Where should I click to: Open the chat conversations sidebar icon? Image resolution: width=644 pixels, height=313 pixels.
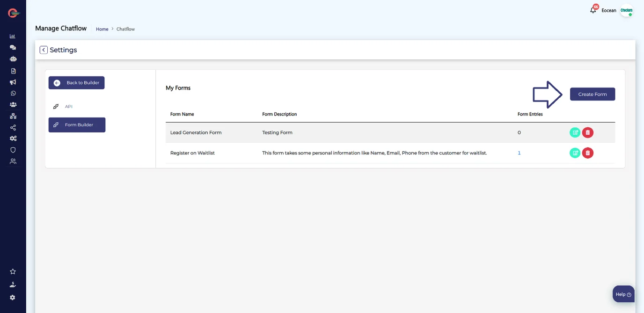[13, 47]
